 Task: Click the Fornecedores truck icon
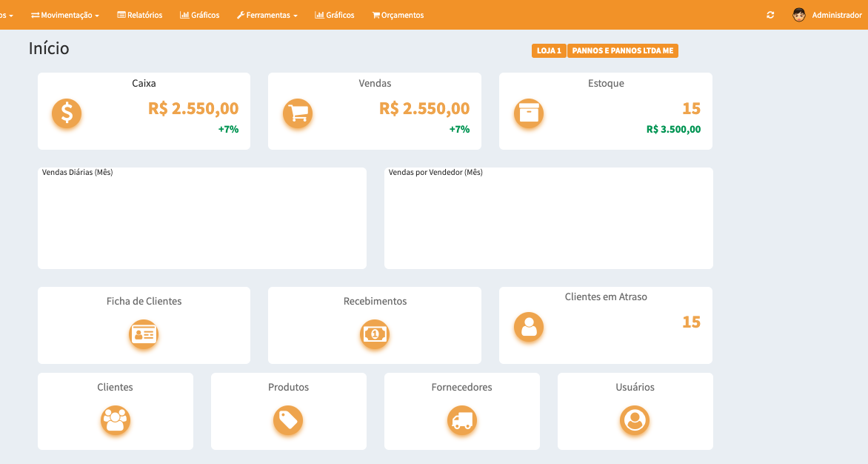pyautogui.click(x=462, y=420)
